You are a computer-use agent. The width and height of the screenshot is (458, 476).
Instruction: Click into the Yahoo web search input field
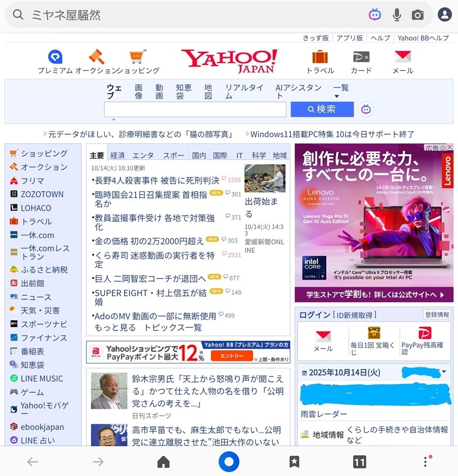tap(195, 109)
